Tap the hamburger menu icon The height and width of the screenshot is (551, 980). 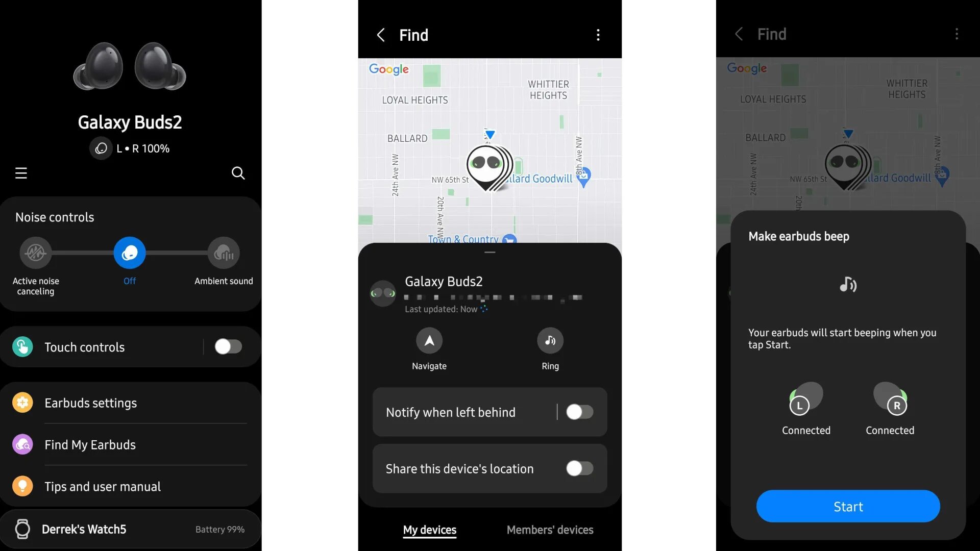point(21,173)
